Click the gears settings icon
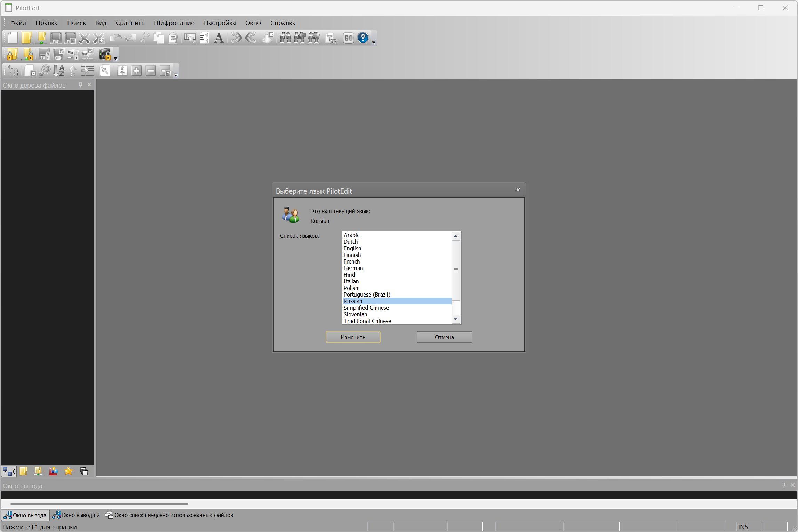The image size is (798, 532). [x=45, y=71]
